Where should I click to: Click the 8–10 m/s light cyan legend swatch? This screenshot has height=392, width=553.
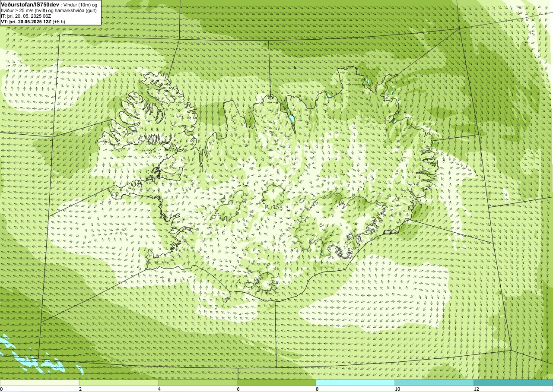[356, 383]
